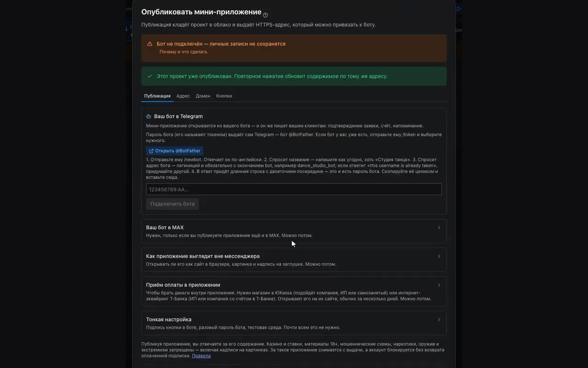588x368 pixels.
Task: Open the Почему и что сделать link
Action: pos(183,52)
